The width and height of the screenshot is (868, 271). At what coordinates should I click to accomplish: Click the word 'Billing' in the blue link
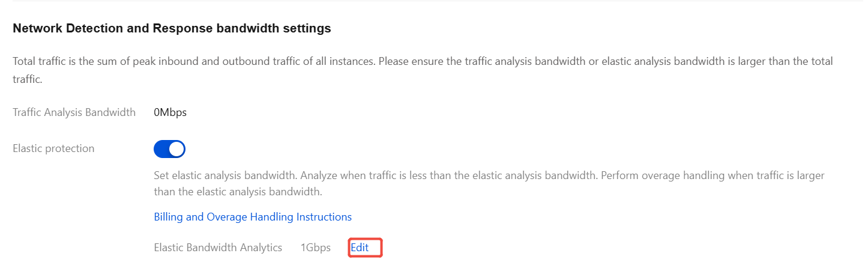(169, 217)
